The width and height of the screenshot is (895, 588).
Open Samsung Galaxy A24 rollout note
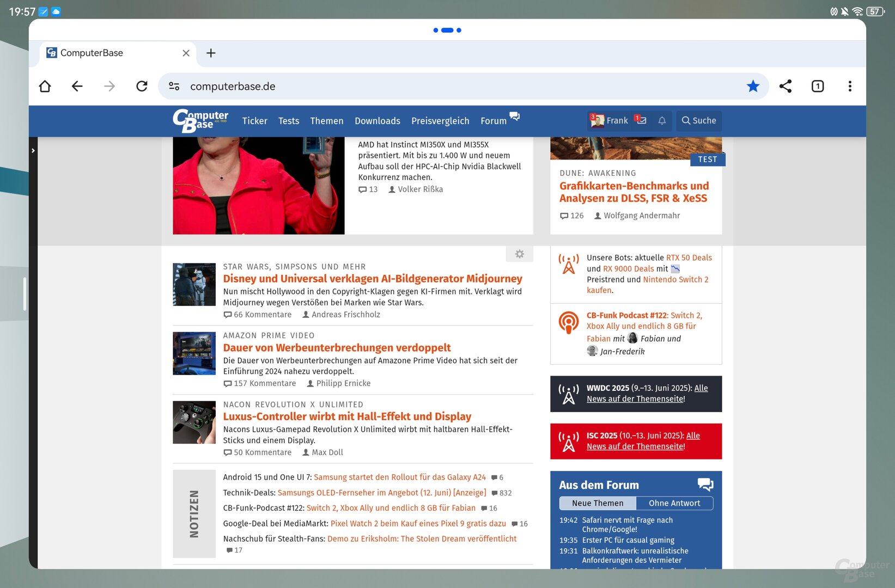400,477
